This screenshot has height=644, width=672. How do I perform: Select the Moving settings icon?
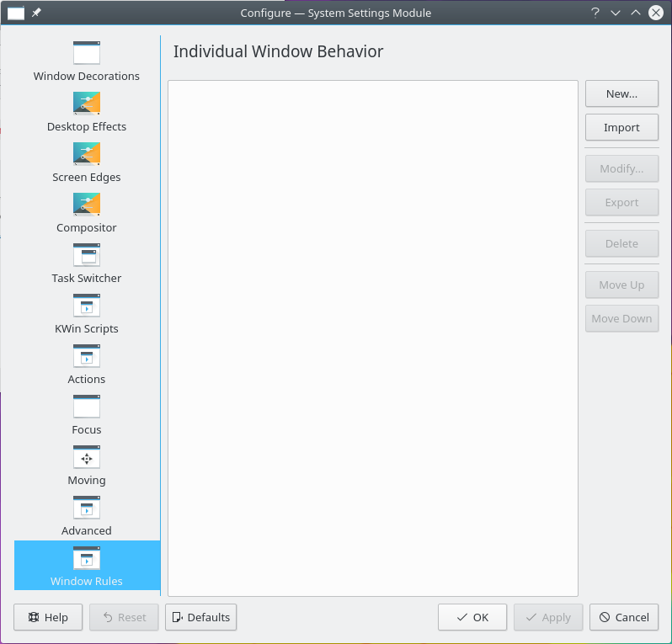(87, 465)
